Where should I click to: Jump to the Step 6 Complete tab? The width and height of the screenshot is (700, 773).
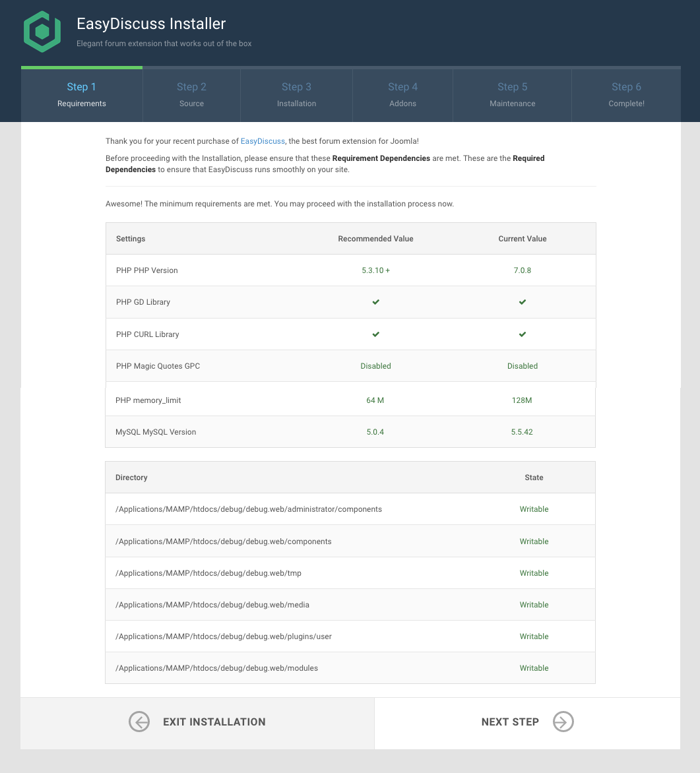627,94
